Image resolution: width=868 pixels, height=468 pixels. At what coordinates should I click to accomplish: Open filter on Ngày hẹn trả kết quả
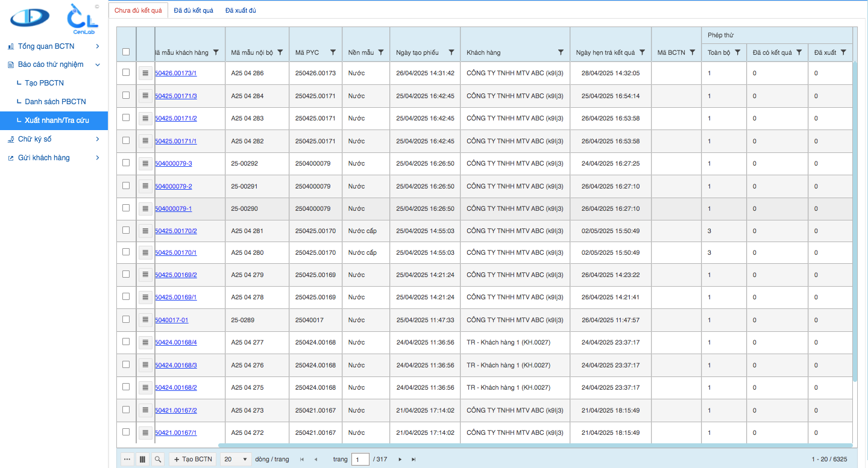643,52
